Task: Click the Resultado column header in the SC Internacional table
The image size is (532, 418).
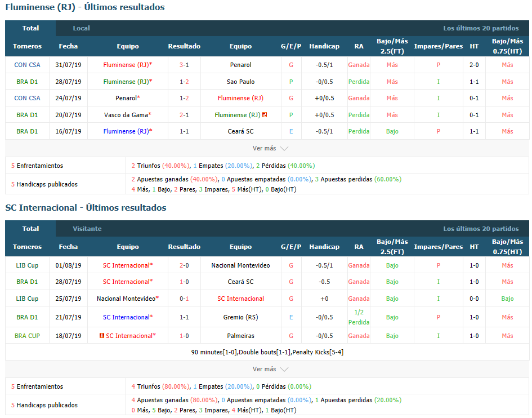Action: coord(184,247)
